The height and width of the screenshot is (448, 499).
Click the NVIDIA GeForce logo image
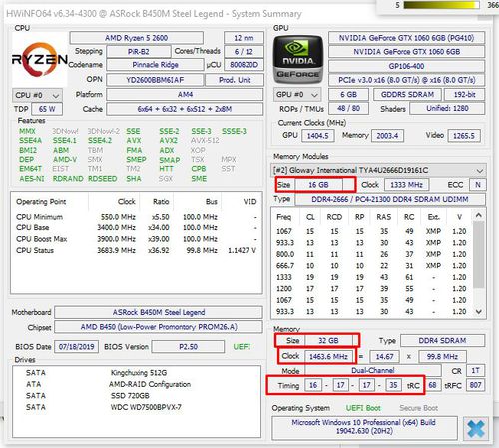pyautogui.click(x=298, y=59)
